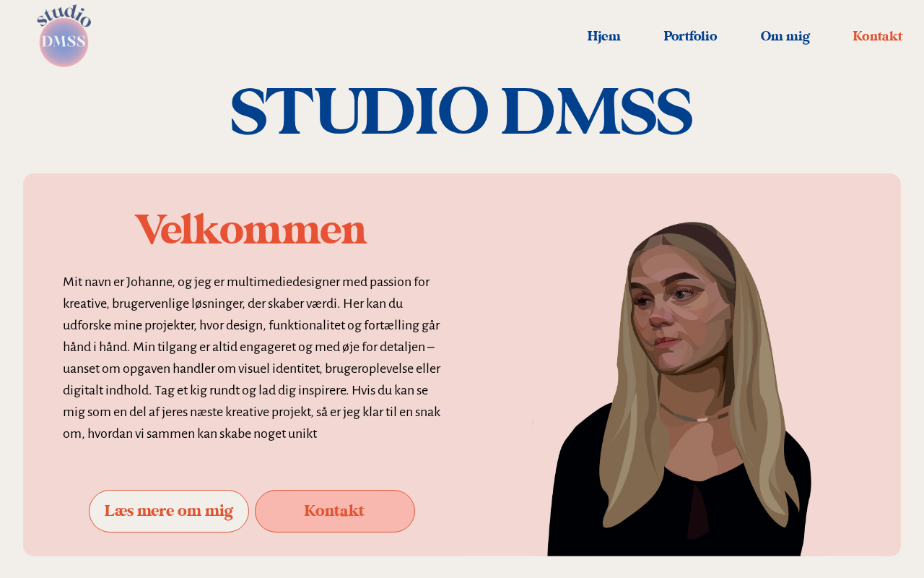
Task: Open the Hjem navigation link
Action: point(603,36)
